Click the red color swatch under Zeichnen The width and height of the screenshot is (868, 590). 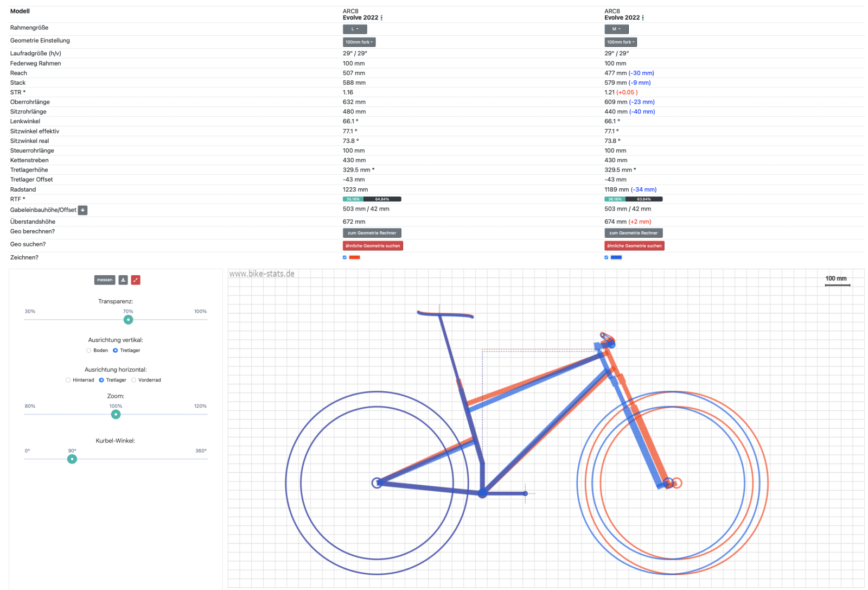[355, 257]
